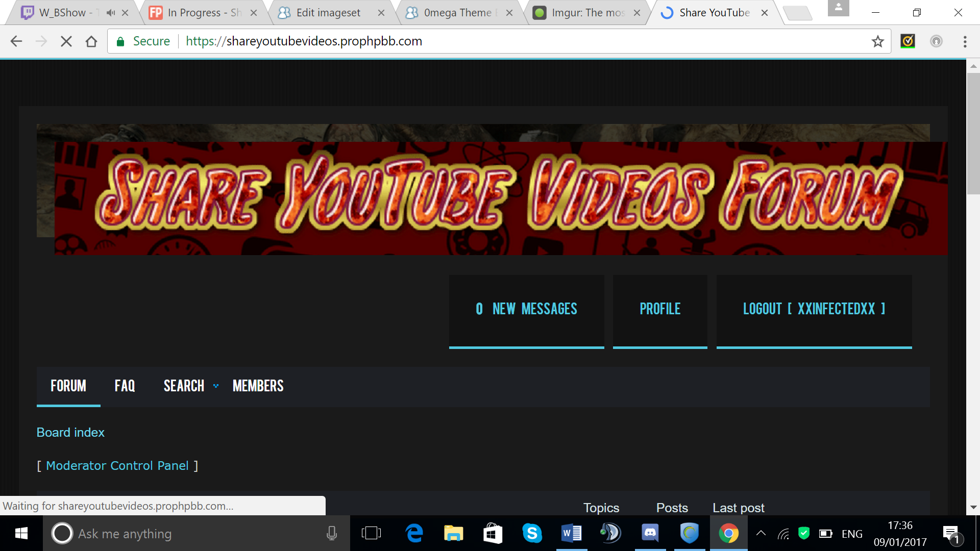This screenshot has width=980, height=551.
Task: Switch to Microsoft Word on the taskbar
Action: 571,533
